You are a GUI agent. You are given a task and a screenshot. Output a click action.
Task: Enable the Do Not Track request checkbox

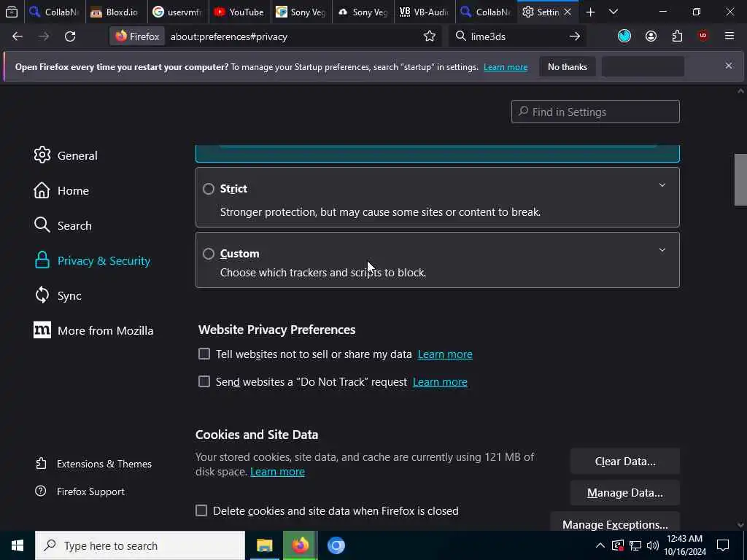204,381
